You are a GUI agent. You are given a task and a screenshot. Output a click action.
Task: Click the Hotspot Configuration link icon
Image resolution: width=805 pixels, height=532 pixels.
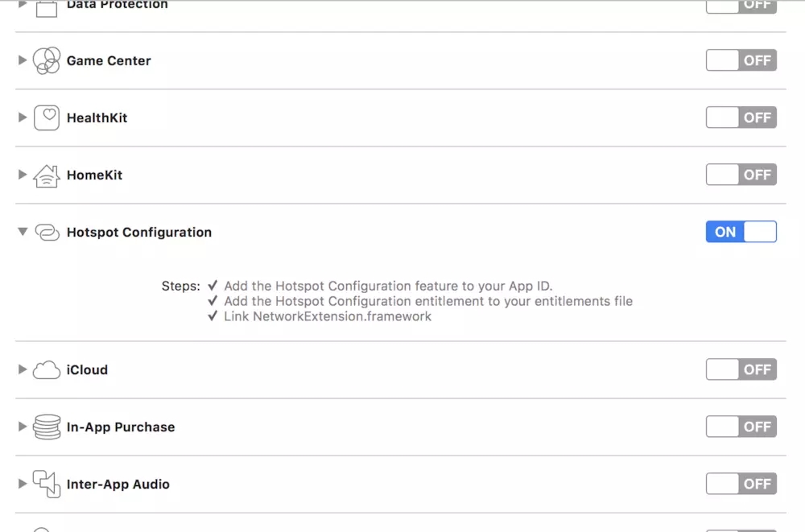(47, 233)
